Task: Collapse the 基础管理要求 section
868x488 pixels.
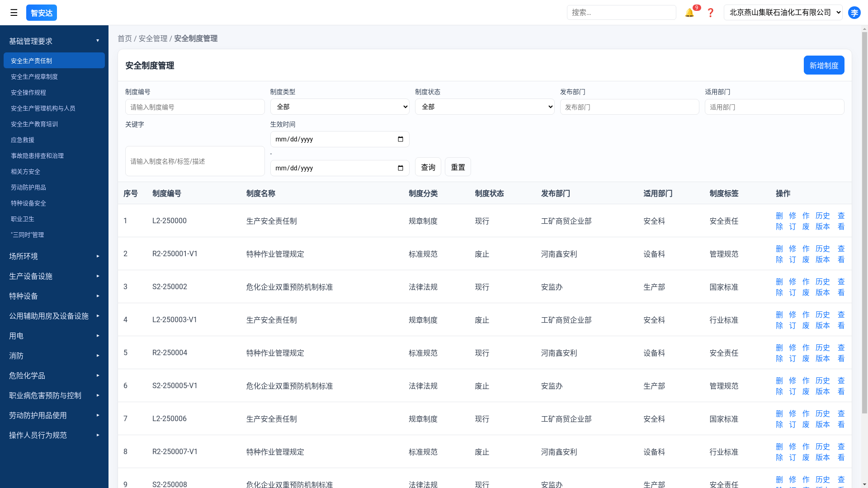Action: point(54,41)
